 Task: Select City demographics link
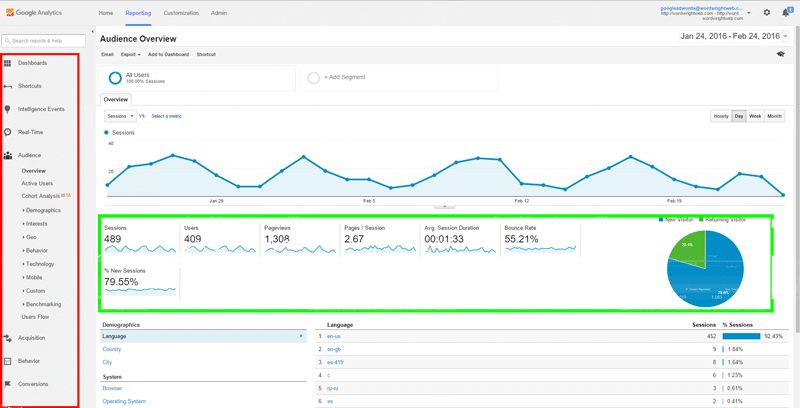[107, 363]
